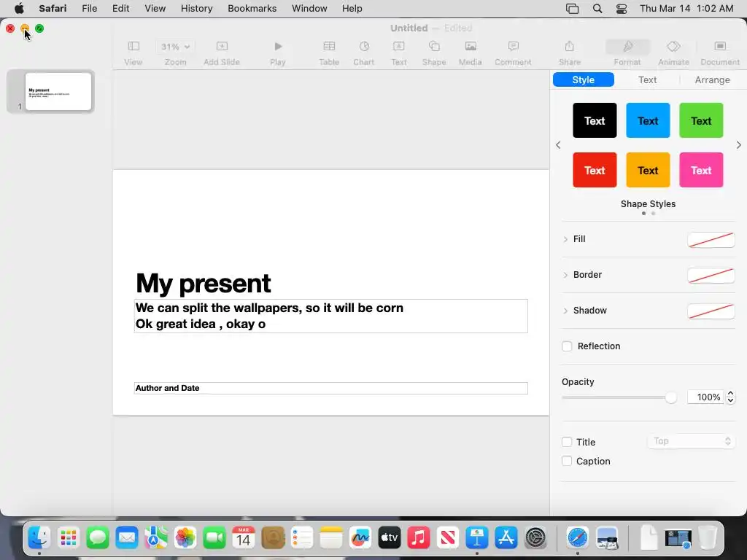
Task: Click the opacity stepper arrows
Action: [x=730, y=397]
